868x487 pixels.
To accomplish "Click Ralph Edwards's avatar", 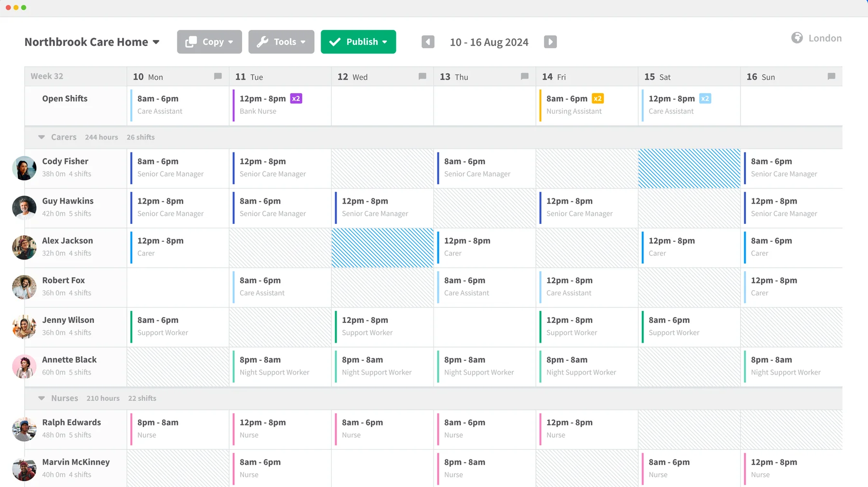I will click(24, 430).
